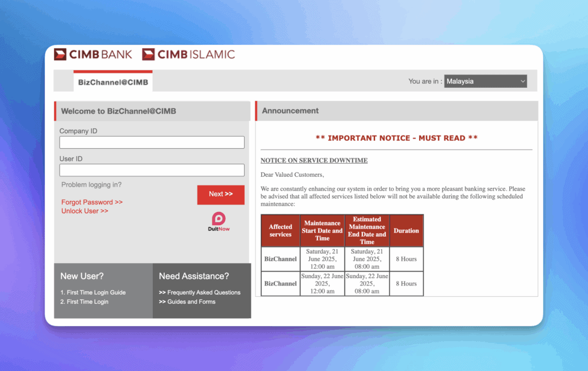588x371 pixels.
Task: Open the Guides and Forms link
Action: click(x=187, y=302)
